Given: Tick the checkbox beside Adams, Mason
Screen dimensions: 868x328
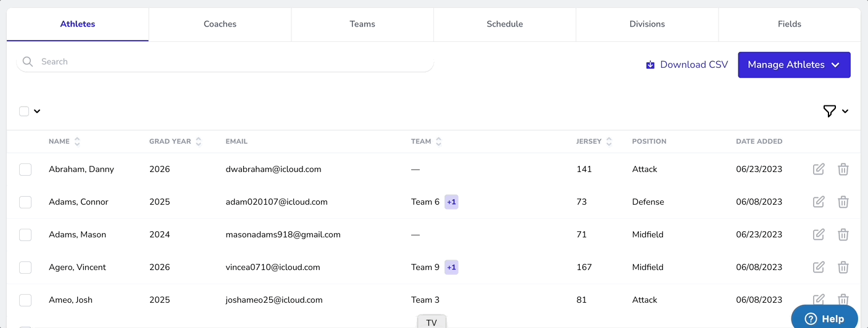Looking at the screenshot, I should point(25,234).
